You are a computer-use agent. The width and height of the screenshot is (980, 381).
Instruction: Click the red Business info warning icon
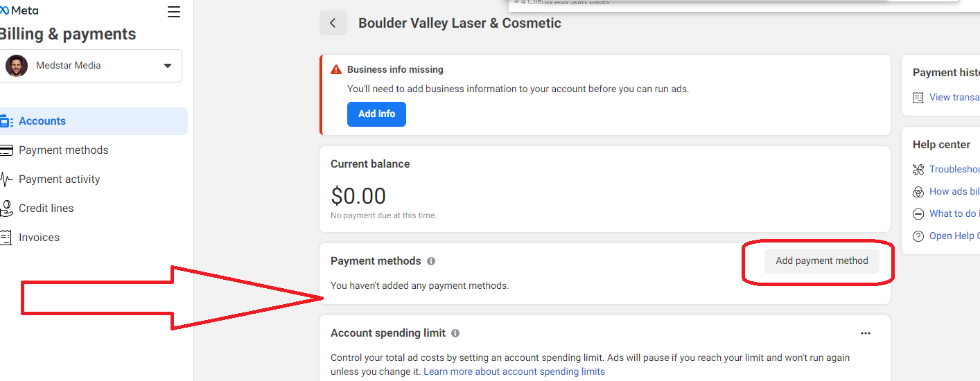tap(336, 69)
